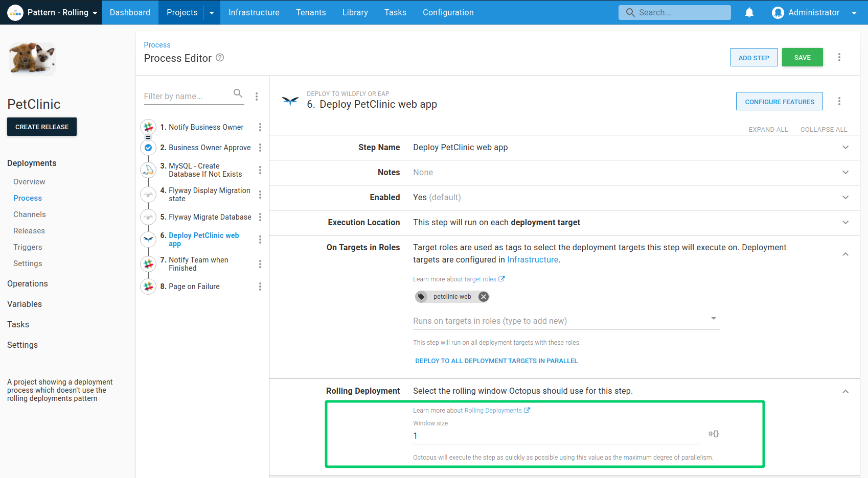Open overflow menu for Notify Business Owner step
Viewport: 868px width, 478px height.
(260, 127)
